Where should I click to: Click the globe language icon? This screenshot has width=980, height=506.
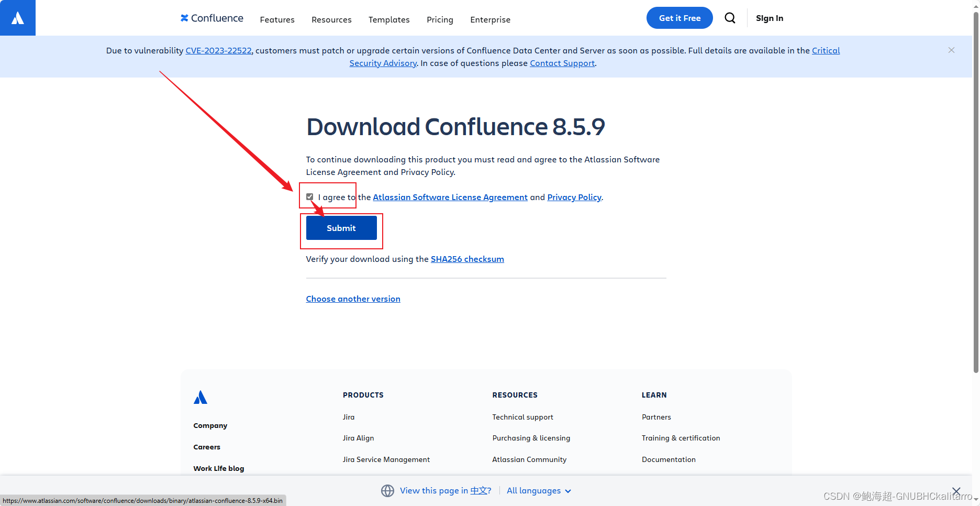coord(387,491)
